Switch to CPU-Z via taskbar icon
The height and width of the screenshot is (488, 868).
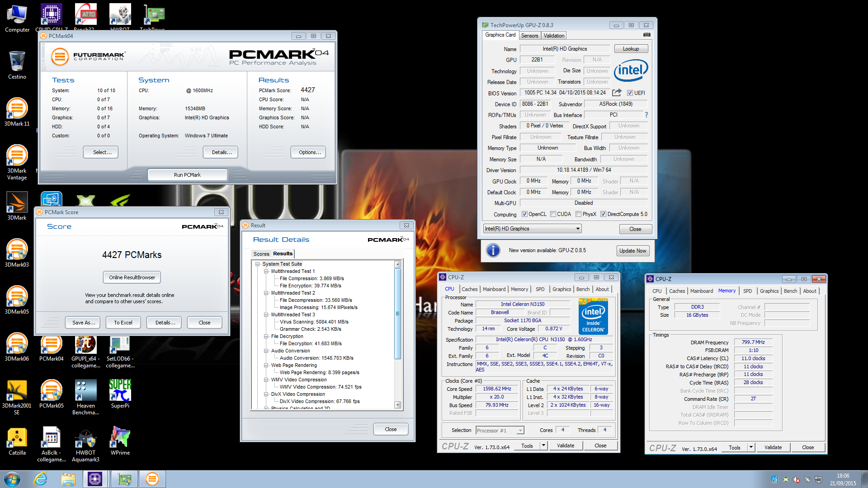(95, 479)
